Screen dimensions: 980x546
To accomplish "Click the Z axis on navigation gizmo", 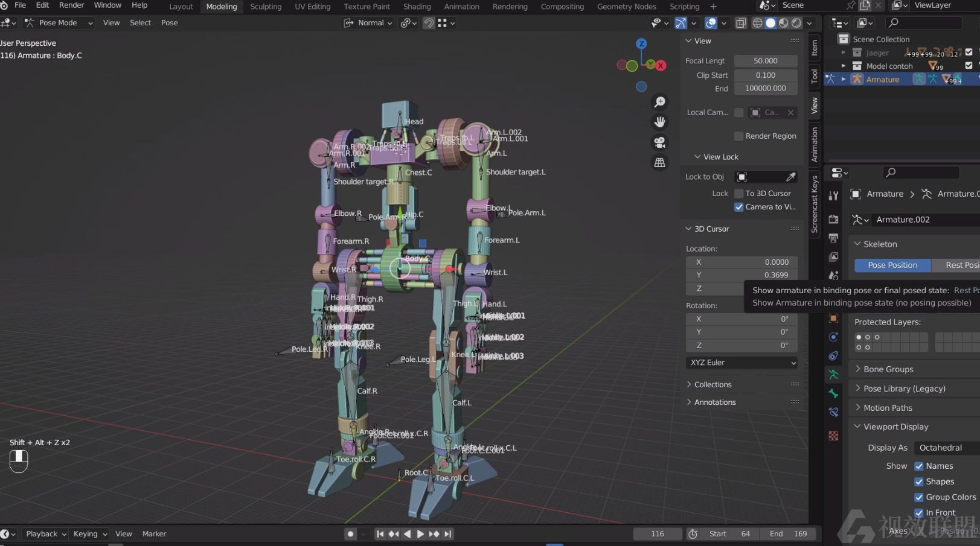I will (x=641, y=43).
